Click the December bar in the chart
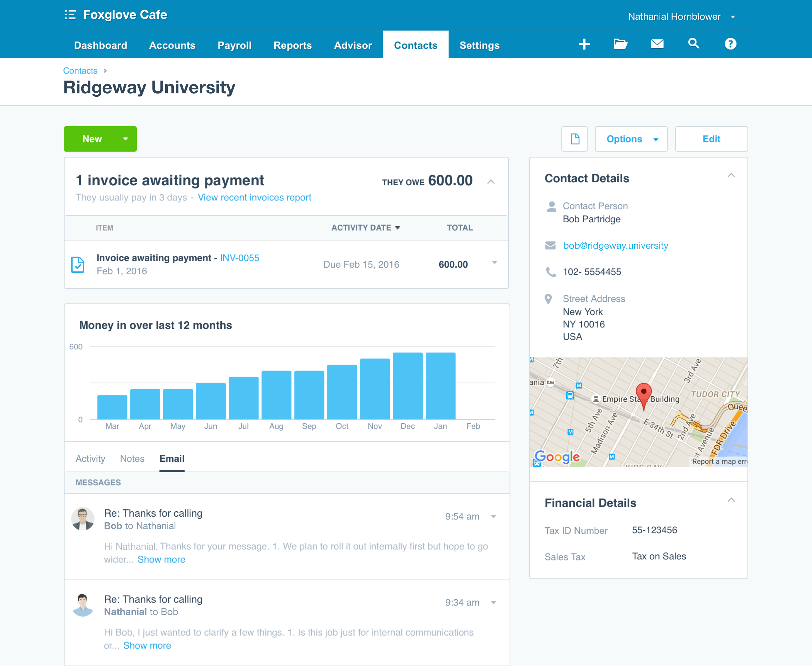 pos(408,386)
